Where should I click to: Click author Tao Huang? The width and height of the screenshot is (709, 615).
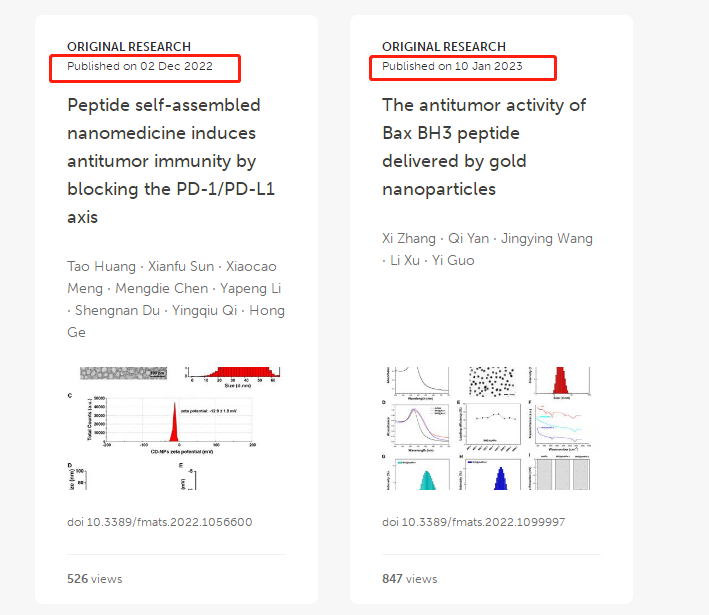(101, 266)
